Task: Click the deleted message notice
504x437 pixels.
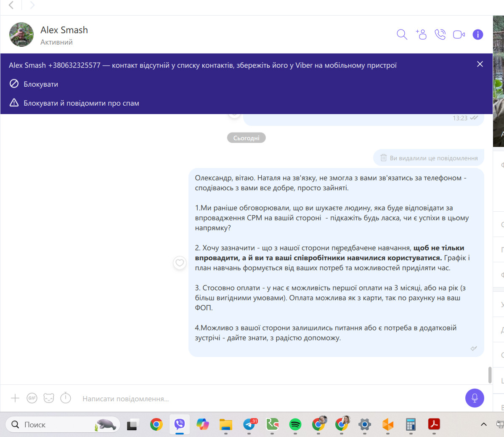Action: point(429,158)
